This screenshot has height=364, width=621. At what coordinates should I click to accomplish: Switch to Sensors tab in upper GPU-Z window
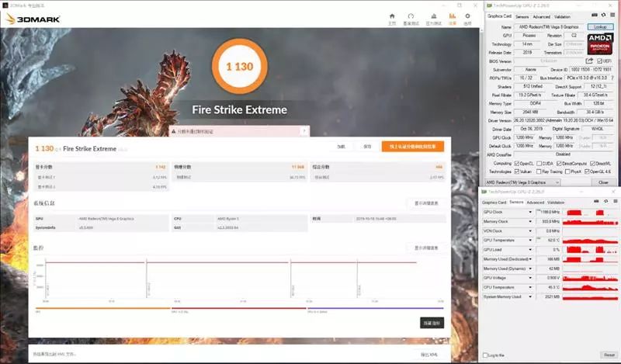[x=522, y=16]
